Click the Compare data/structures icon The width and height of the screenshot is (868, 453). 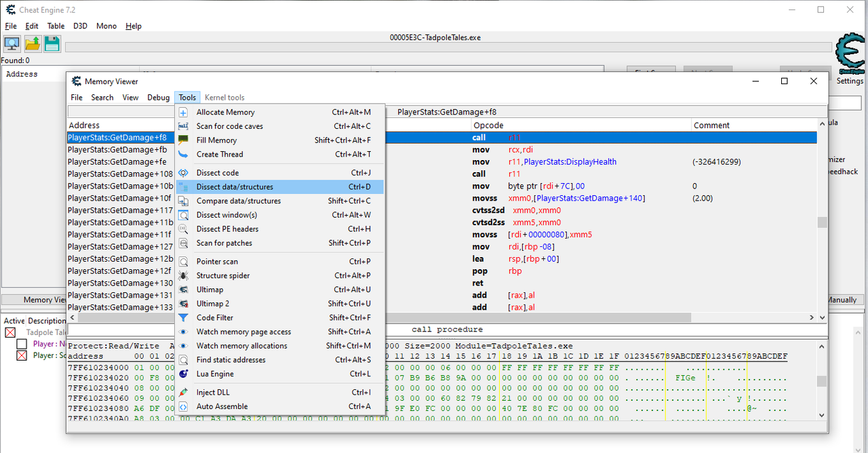(183, 201)
